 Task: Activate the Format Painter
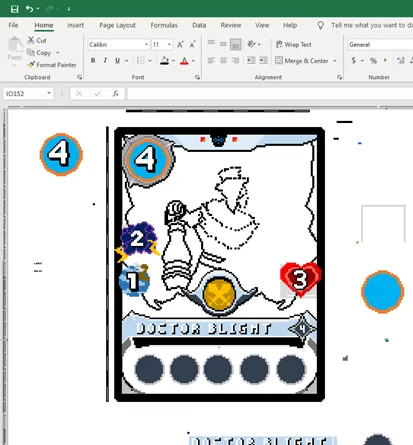tap(52, 65)
